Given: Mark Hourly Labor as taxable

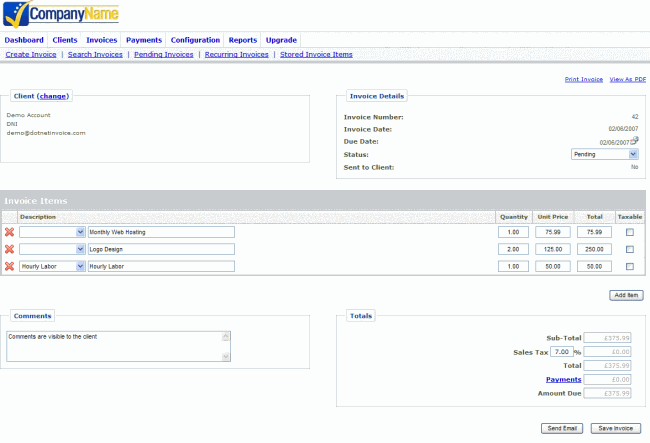Looking at the screenshot, I should click(x=630, y=266).
